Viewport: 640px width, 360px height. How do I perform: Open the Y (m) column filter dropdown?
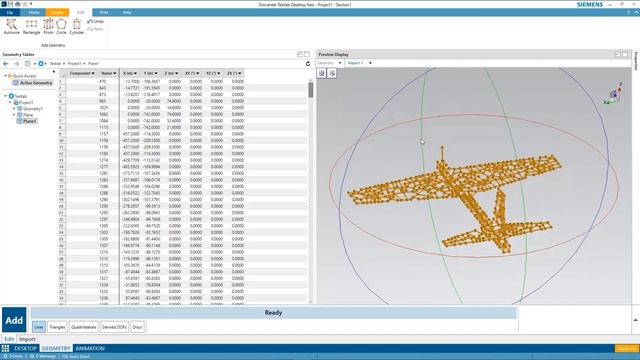[156, 73]
